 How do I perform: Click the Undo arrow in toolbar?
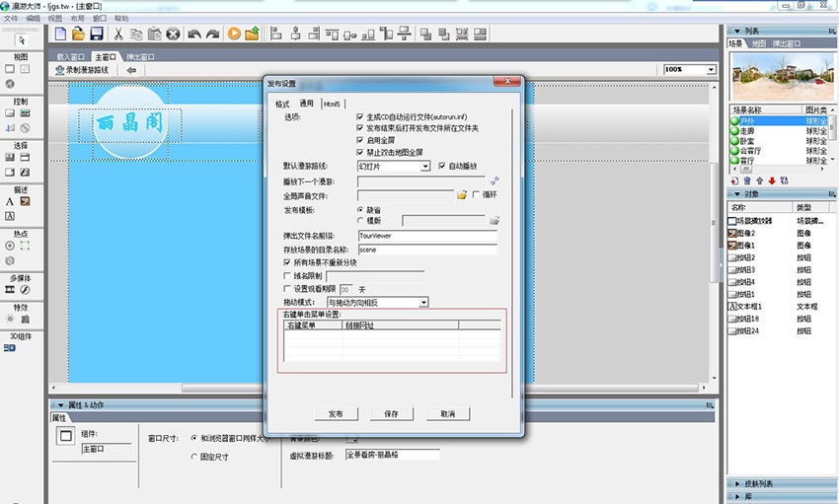(193, 34)
